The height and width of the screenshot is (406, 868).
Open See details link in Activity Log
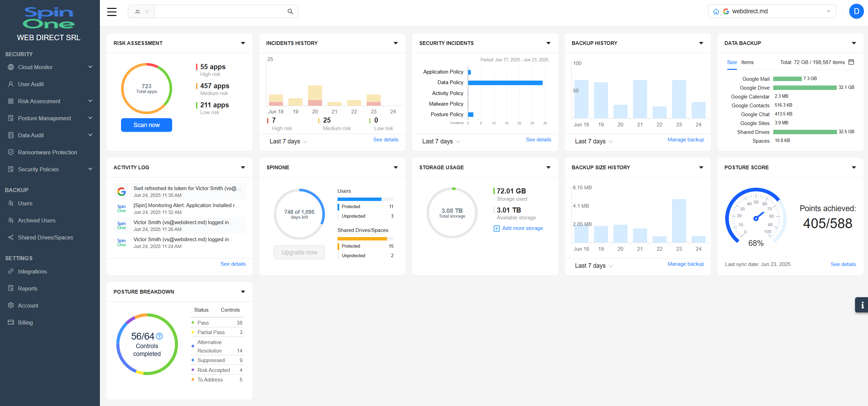pos(233,264)
